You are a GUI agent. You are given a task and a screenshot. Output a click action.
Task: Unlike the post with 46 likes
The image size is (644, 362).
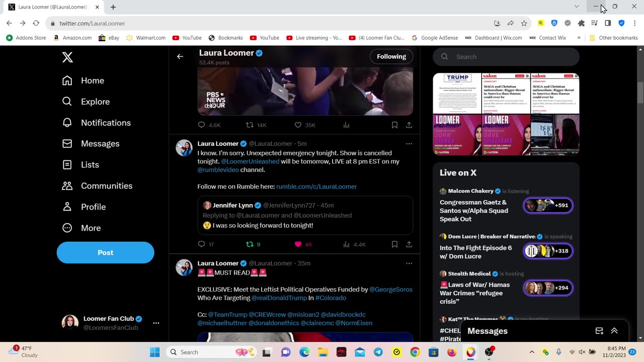(298, 244)
